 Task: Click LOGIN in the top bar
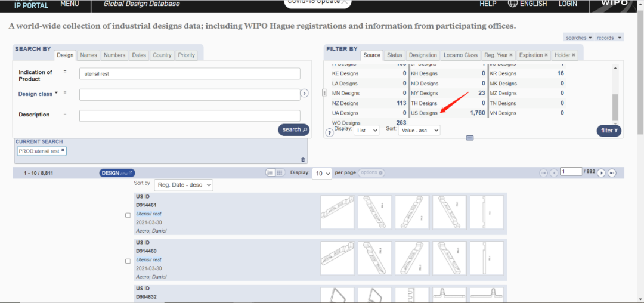[568, 4]
